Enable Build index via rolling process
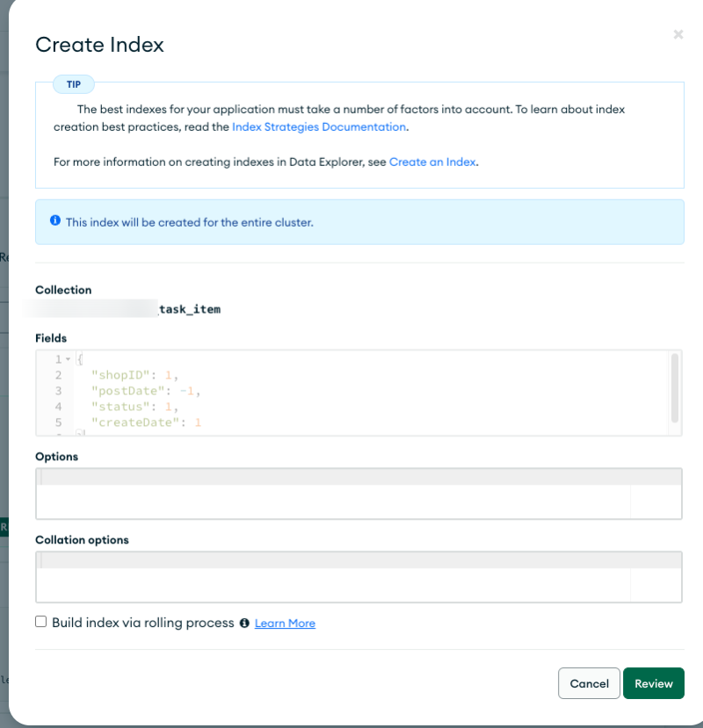The height and width of the screenshot is (728, 703). click(41, 622)
